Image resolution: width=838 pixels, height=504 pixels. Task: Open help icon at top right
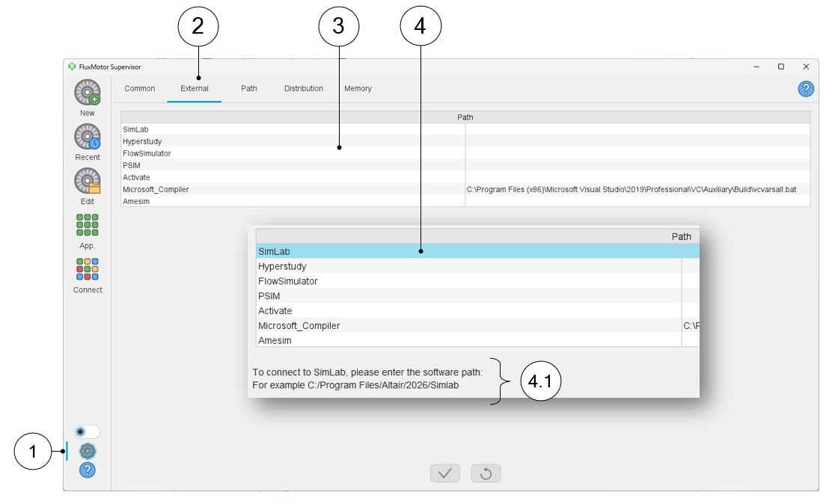point(806,89)
